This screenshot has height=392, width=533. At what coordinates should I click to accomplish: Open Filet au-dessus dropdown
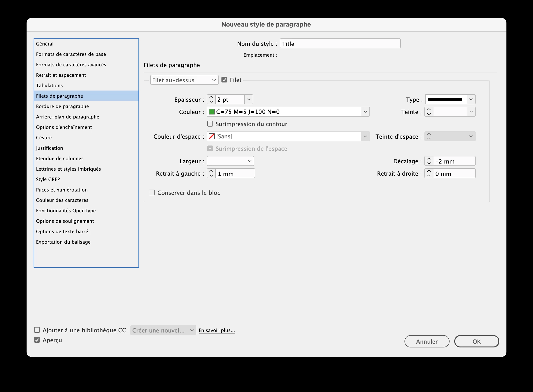184,80
